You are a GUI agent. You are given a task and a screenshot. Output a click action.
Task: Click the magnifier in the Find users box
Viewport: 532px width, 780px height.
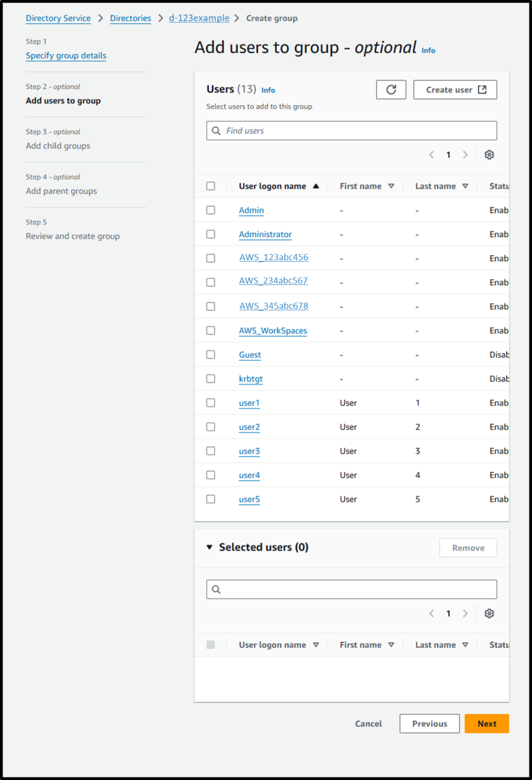(216, 131)
